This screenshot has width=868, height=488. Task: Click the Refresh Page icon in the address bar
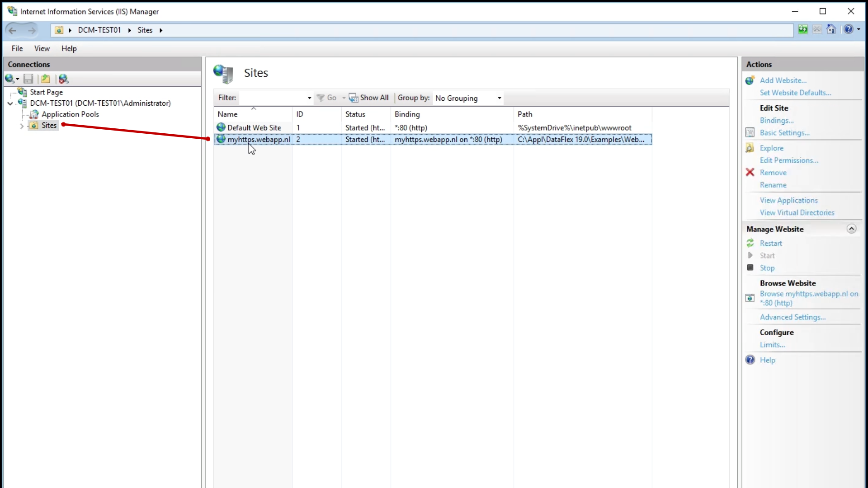click(802, 30)
